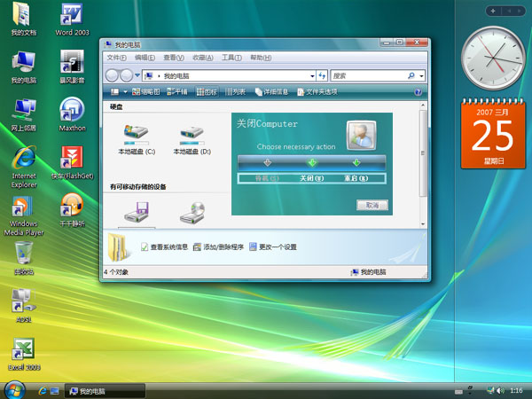This screenshot has width=532, height=399.
Task: Click the 添加/删除程序 link
Action: [218, 247]
